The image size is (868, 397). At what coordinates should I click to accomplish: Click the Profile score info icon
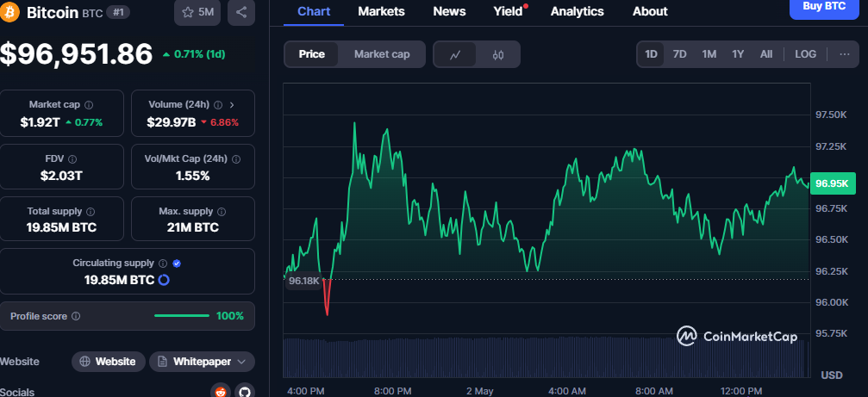[76, 316]
